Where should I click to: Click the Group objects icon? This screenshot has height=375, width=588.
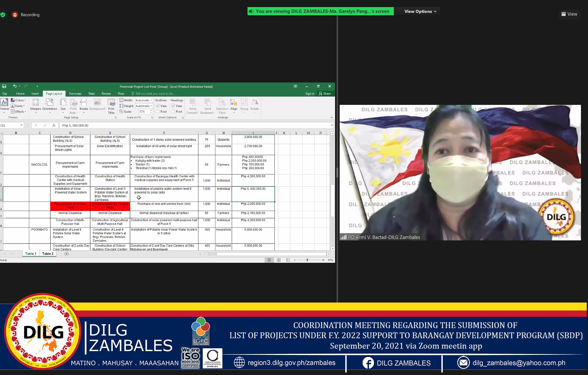[x=244, y=102]
